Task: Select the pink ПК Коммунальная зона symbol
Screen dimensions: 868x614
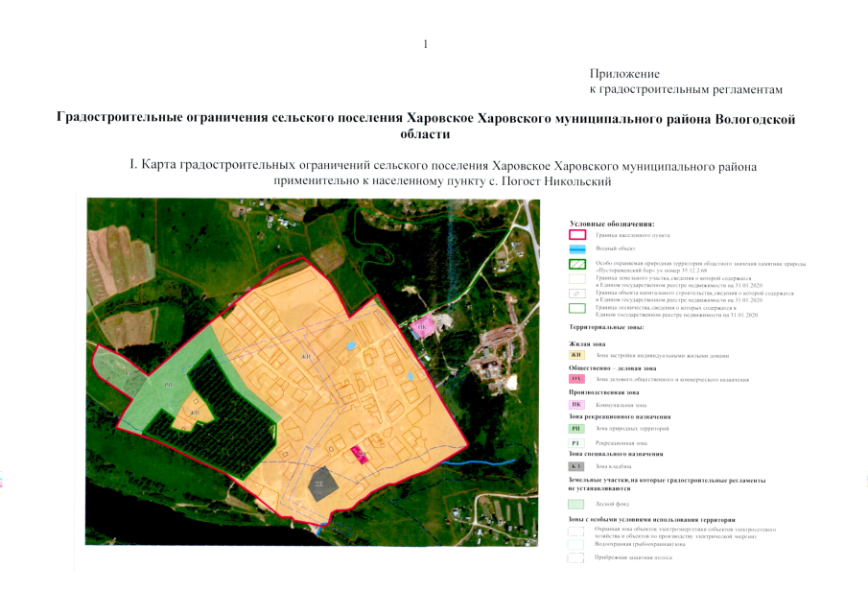Action: (x=575, y=406)
